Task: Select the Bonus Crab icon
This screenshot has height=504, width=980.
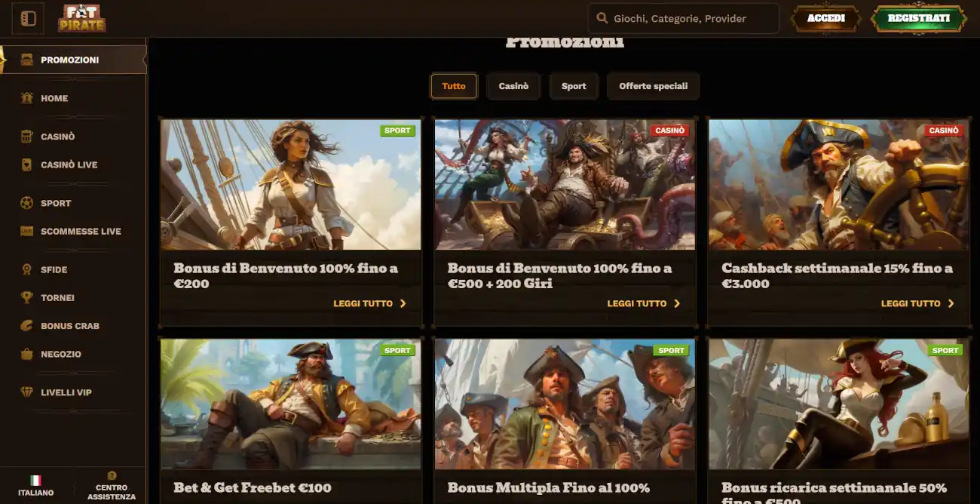Action: [x=27, y=326]
